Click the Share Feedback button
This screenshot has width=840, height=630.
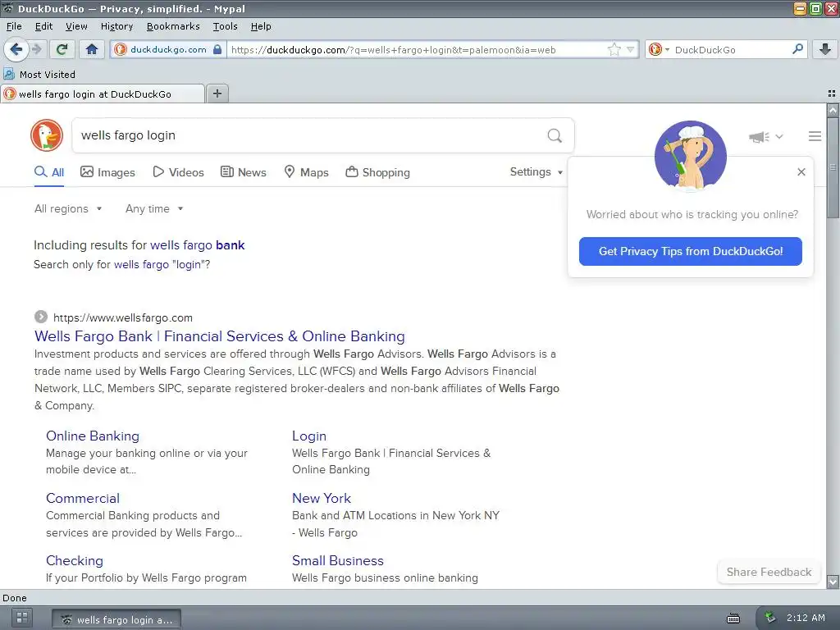(x=769, y=572)
